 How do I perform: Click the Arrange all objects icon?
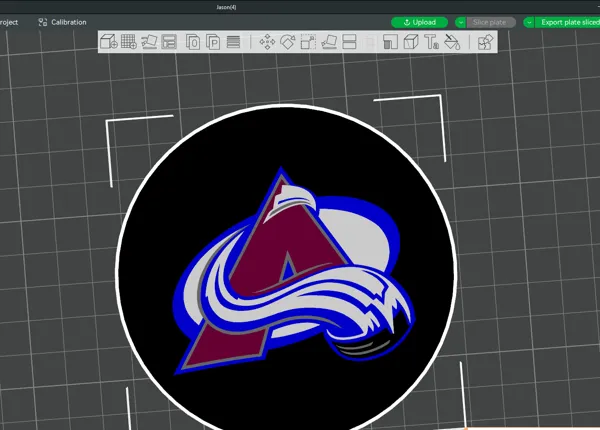[x=169, y=42]
